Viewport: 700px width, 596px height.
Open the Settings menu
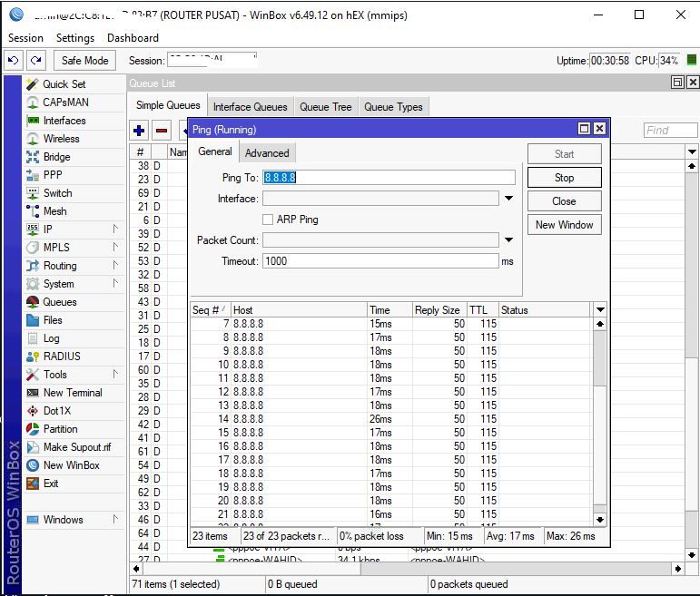pos(75,38)
